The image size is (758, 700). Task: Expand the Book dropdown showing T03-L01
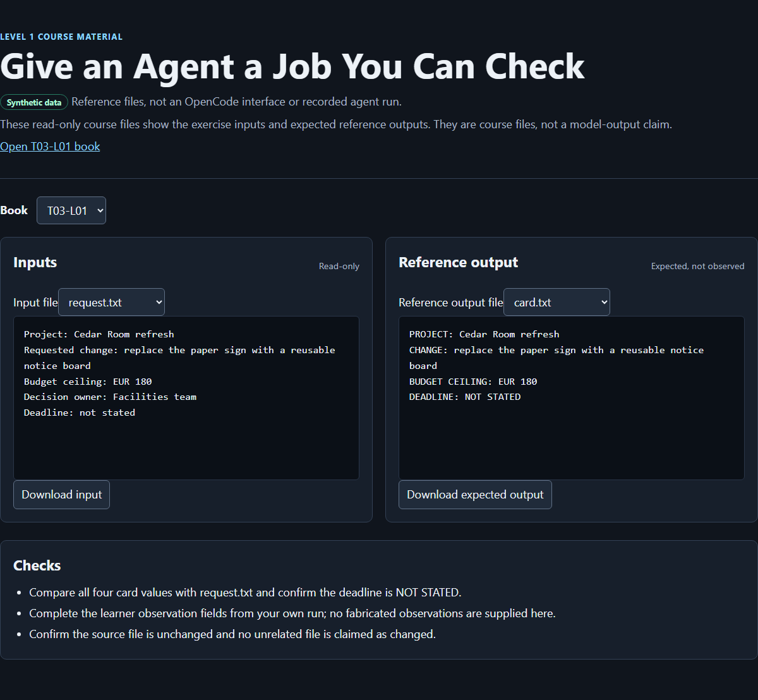tap(71, 210)
